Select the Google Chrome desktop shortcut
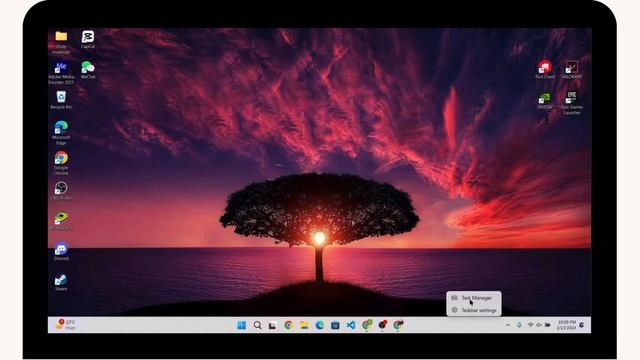Viewport: 640px width, 360px height. point(61,163)
